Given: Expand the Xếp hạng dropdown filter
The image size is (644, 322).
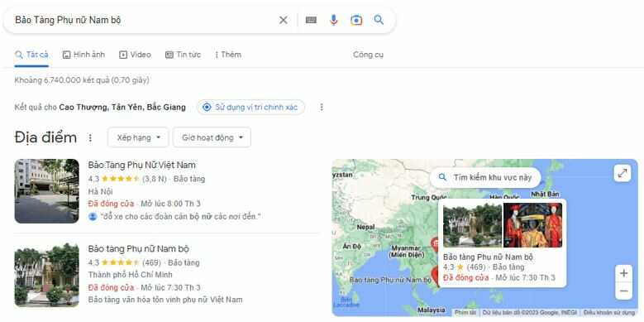Looking at the screenshot, I should click(x=138, y=137).
